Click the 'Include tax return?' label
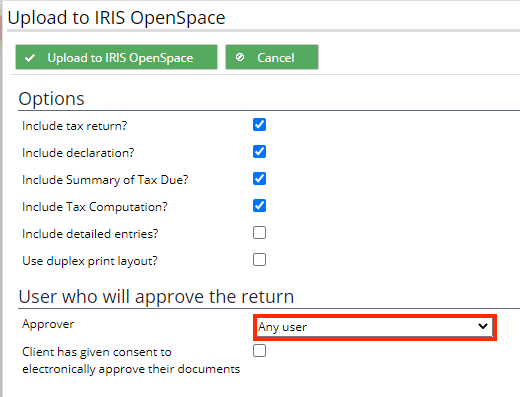Image resolution: width=520 pixels, height=397 pixels. click(x=75, y=126)
